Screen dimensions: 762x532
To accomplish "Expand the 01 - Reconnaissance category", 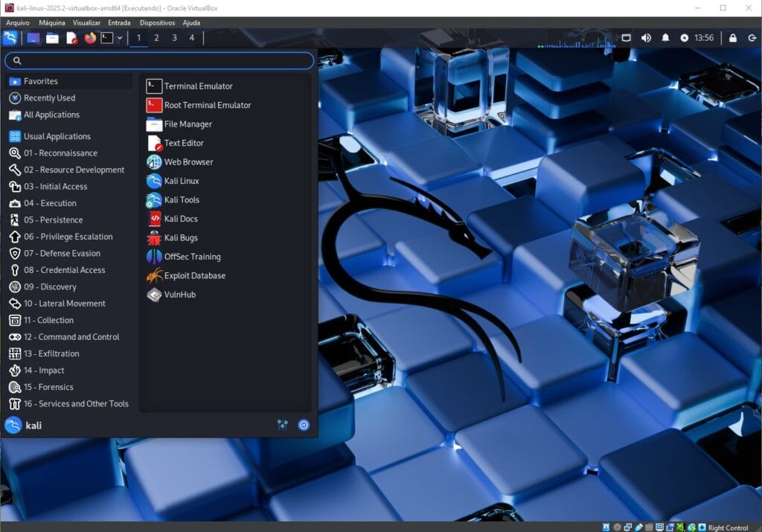I will click(60, 153).
